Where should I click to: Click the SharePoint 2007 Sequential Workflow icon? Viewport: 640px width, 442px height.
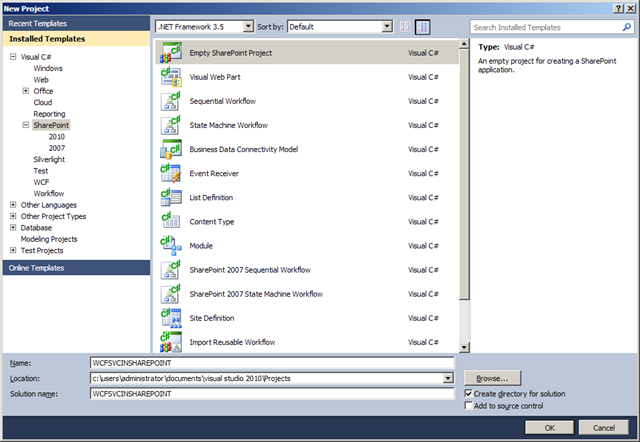pyautogui.click(x=171, y=269)
